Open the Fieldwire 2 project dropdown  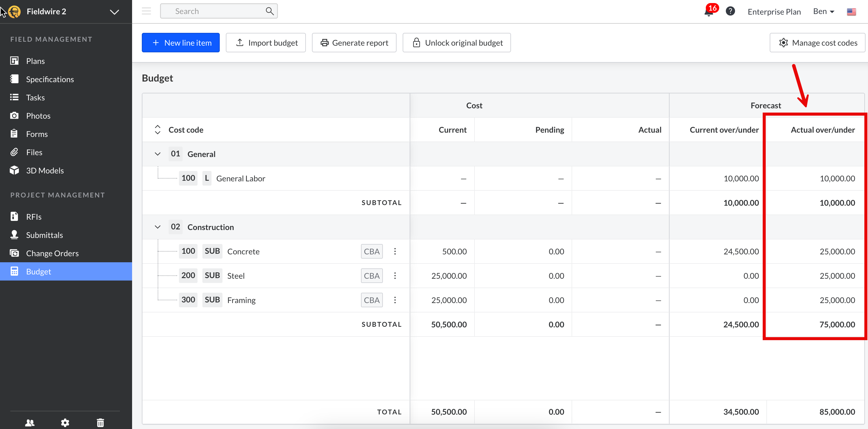[x=114, y=12]
